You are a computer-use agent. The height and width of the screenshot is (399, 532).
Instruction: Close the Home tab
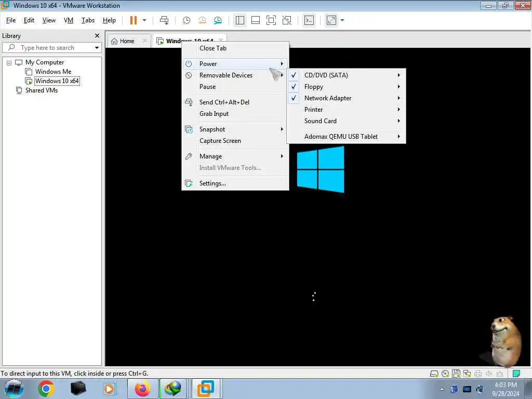pos(145,41)
